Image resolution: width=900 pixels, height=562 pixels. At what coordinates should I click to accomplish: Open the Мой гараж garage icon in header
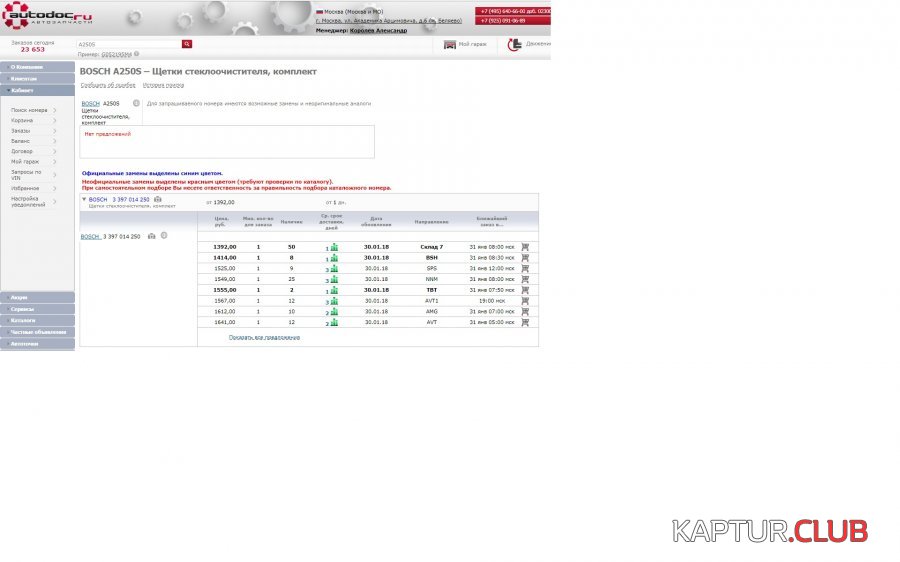click(x=450, y=44)
